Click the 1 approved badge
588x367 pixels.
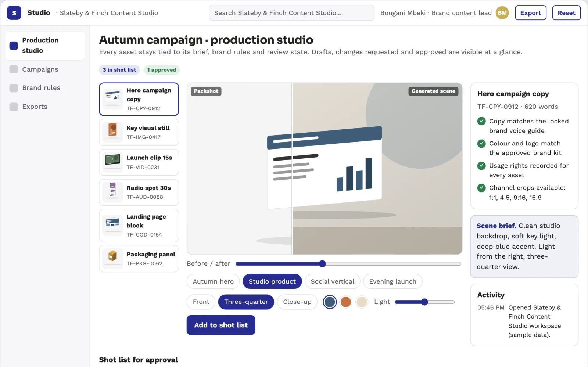(x=162, y=70)
